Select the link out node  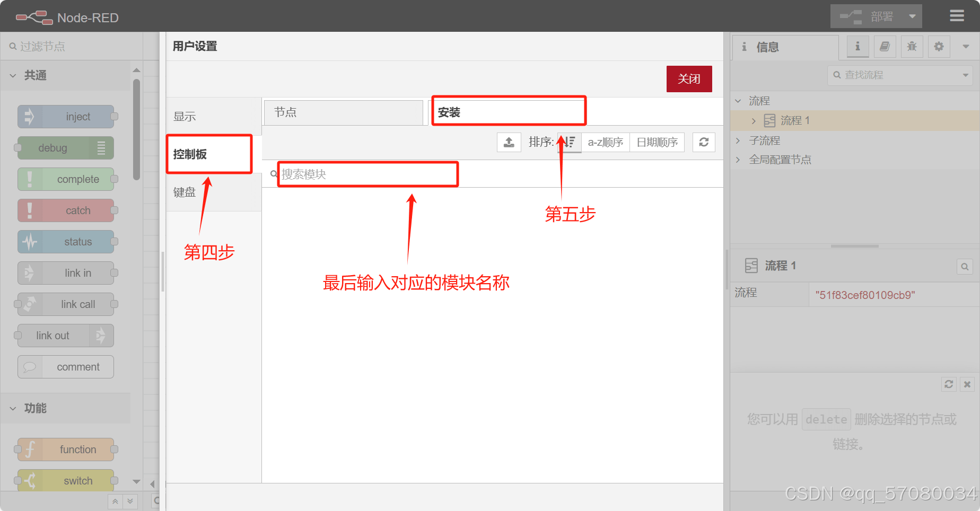click(66, 336)
